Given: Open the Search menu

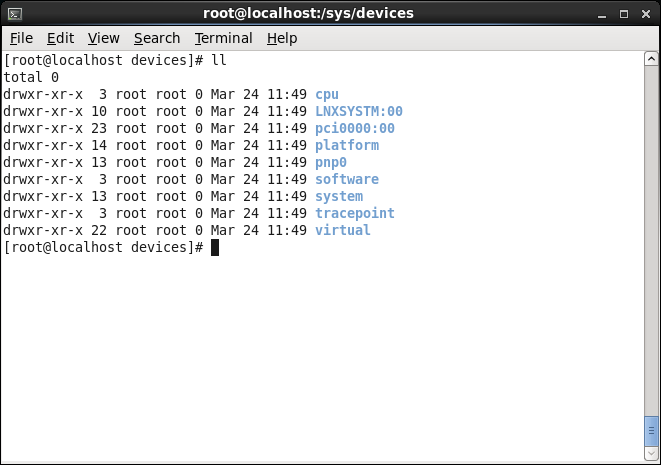Looking at the screenshot, I should (x=157, y=38).
